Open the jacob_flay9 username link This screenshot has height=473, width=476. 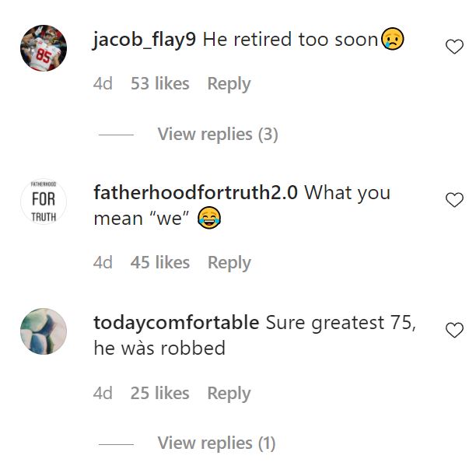point(145,40)
